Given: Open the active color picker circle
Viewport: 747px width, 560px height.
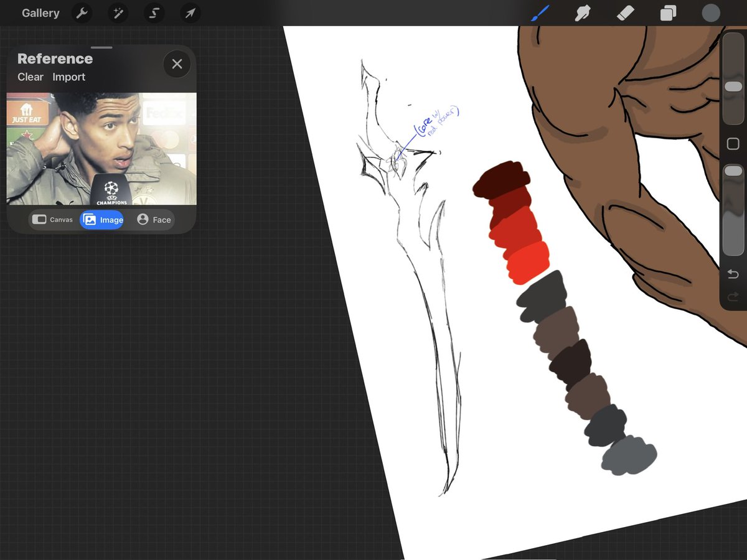Looking at the screenshot, I should [711, 13].
